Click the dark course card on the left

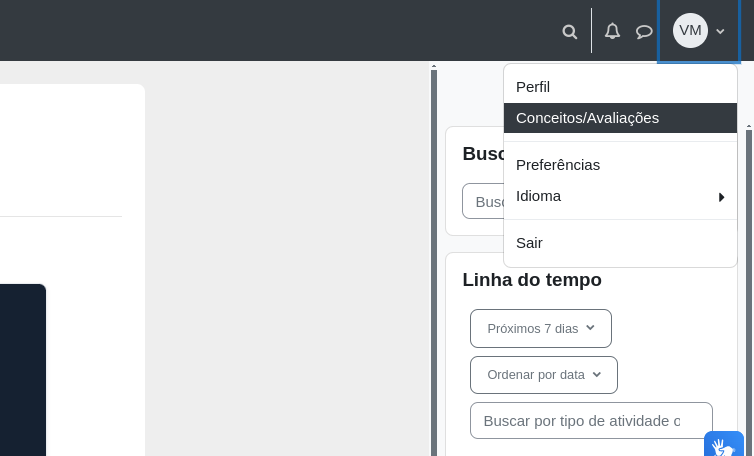22,370
